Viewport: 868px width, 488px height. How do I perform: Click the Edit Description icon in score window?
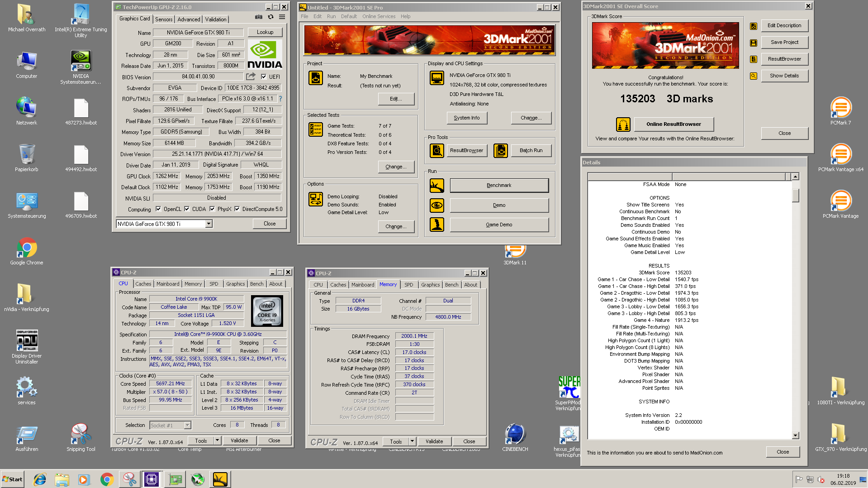(754, 26)
